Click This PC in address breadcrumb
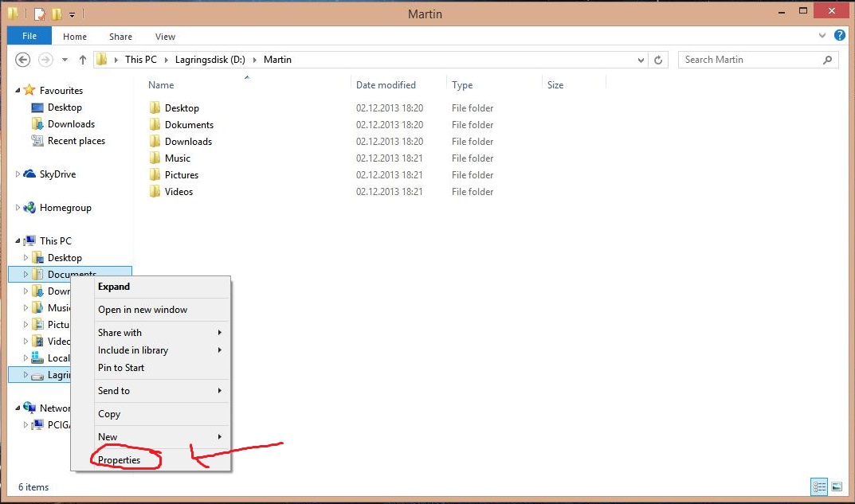This screenshot has height=504, width=855. (x=141, y=60)
